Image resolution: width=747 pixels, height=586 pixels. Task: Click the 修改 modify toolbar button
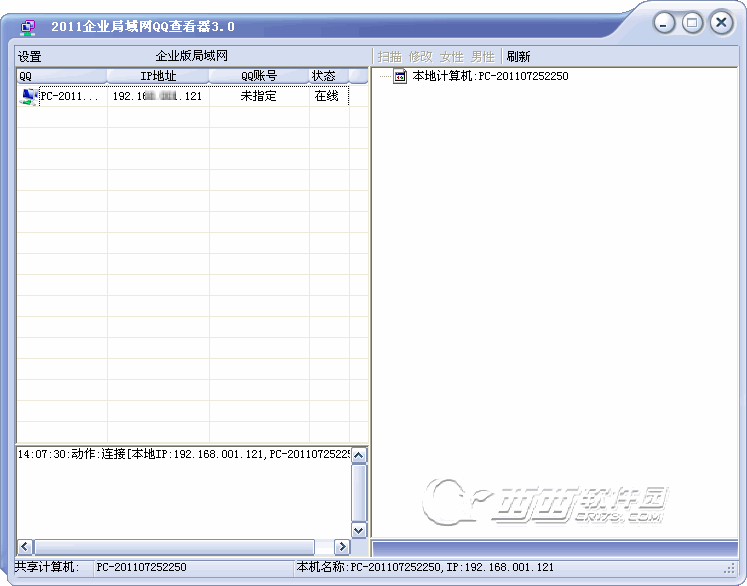(x=420, y=57)
